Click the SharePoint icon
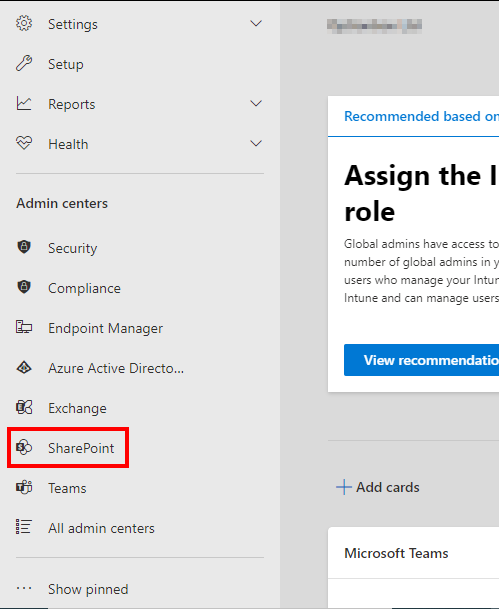499x609 pixels. [24, 447]
